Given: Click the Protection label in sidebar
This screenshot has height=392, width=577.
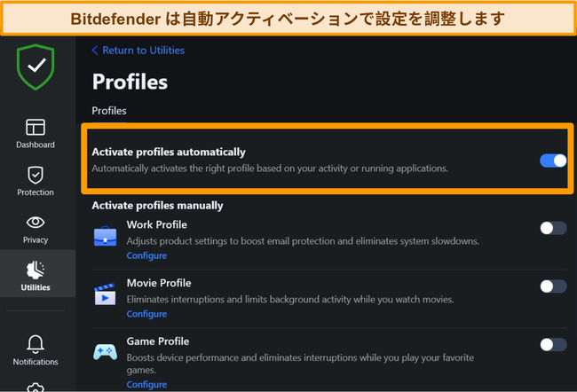Looking at the screenshot, I should [x=36, y=192].
